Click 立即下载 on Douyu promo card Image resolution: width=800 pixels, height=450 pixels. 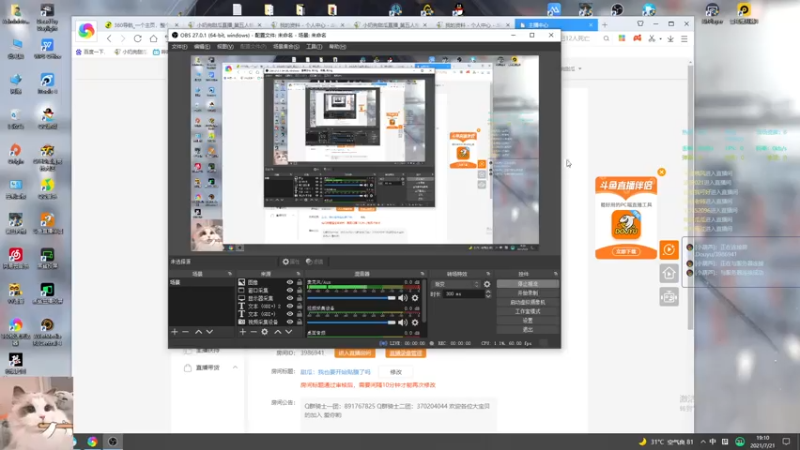pos(626,252)
